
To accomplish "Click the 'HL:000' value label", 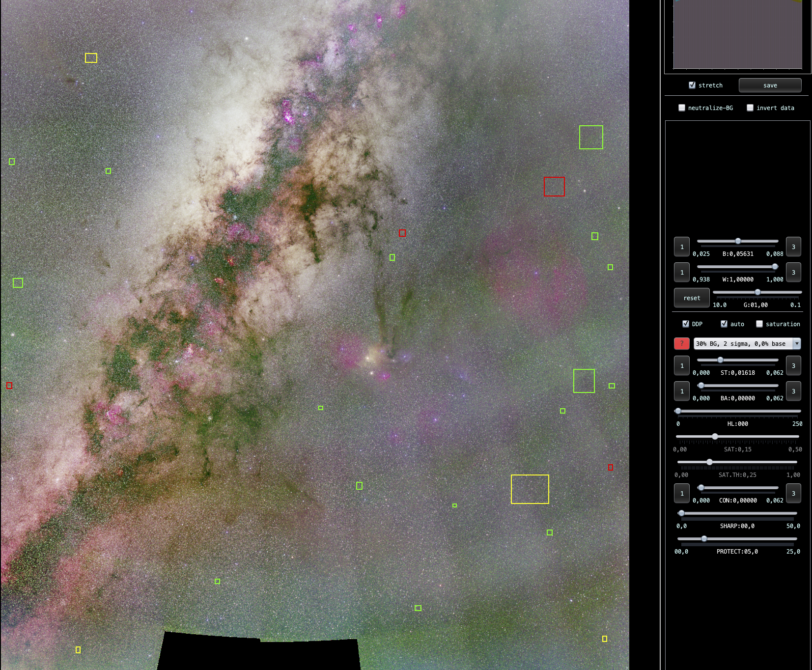I will 738,424.
